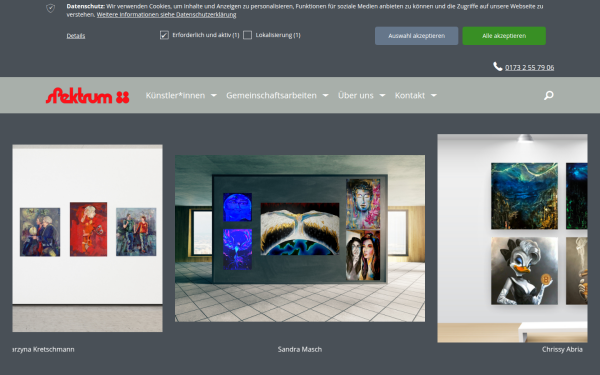Image resolution: width=600 pixels, height=375 pixels.
Task: Click the Alle akzeptieren button
Action: [504, 36]
